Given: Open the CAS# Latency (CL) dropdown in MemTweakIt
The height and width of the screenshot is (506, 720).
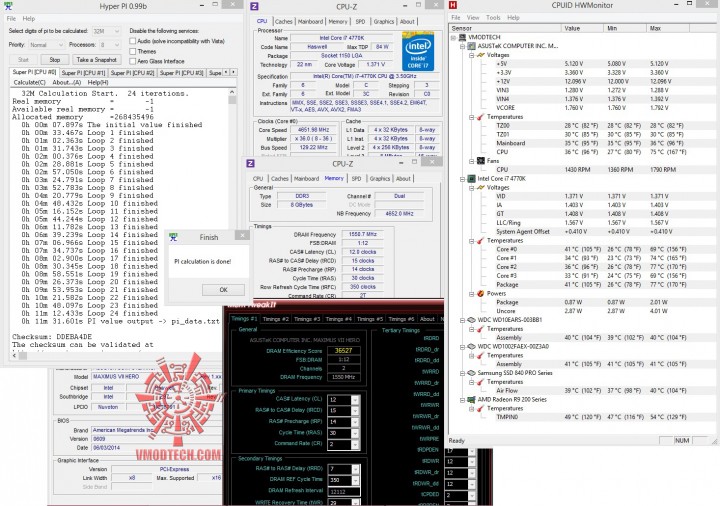Looking at the screenshot, I should [x=355, y=399].
